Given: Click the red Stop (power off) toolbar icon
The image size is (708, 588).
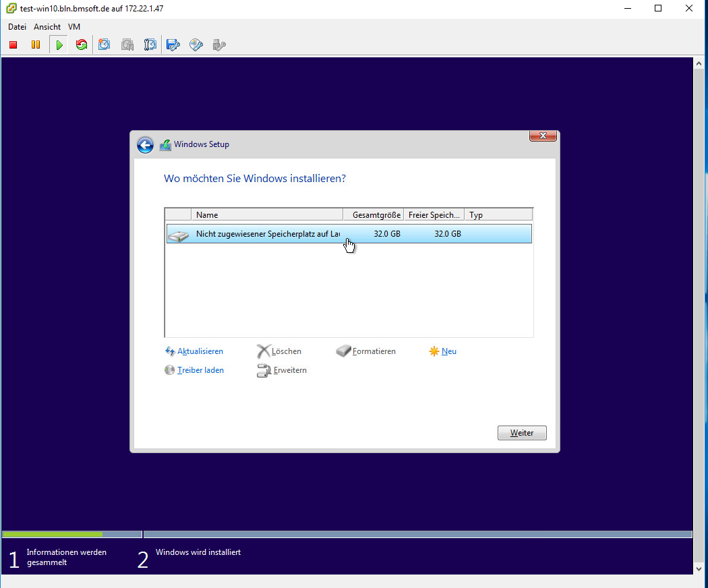Looking at the screenshot, I should pyautogui.click(x=13, y=45).
